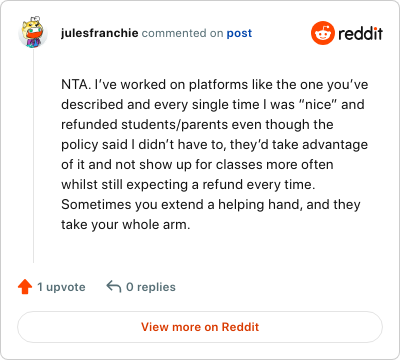Image resolution: width=400 pixels, height=360 pixels.
Task: Click the vertical comment thread line
Action: click(x=33, y=156)
